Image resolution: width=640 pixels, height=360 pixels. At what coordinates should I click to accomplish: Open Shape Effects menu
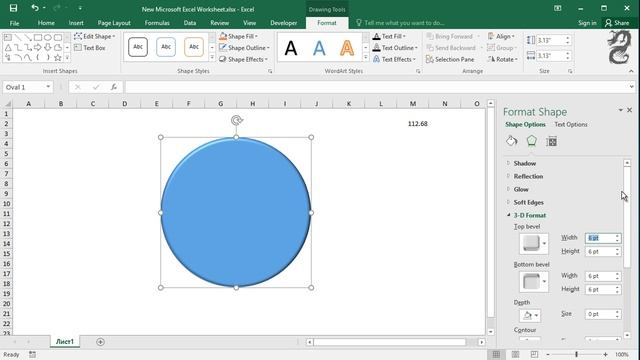[x=243, y=59]
